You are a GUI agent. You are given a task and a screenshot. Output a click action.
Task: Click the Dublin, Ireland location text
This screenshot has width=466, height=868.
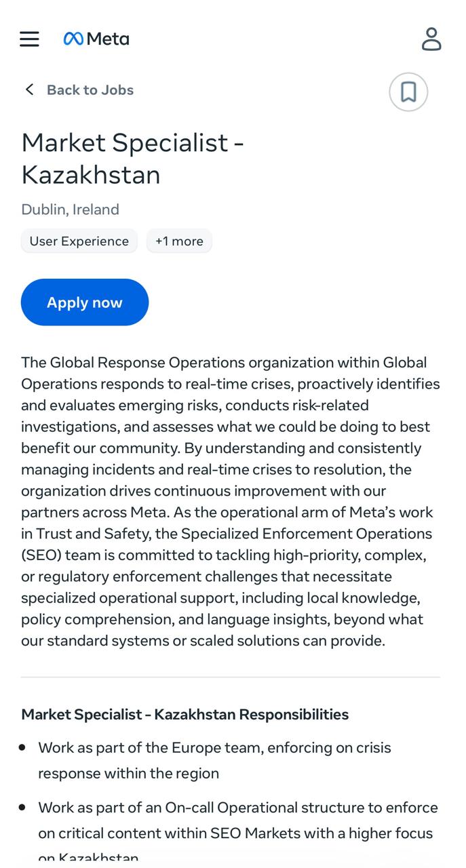[71, 210]
